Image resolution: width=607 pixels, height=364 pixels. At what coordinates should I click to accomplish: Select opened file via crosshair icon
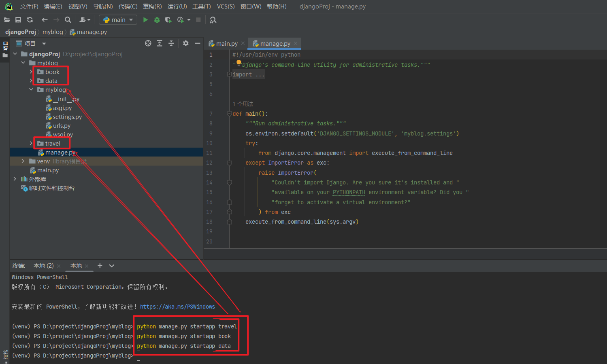[148, 43]
